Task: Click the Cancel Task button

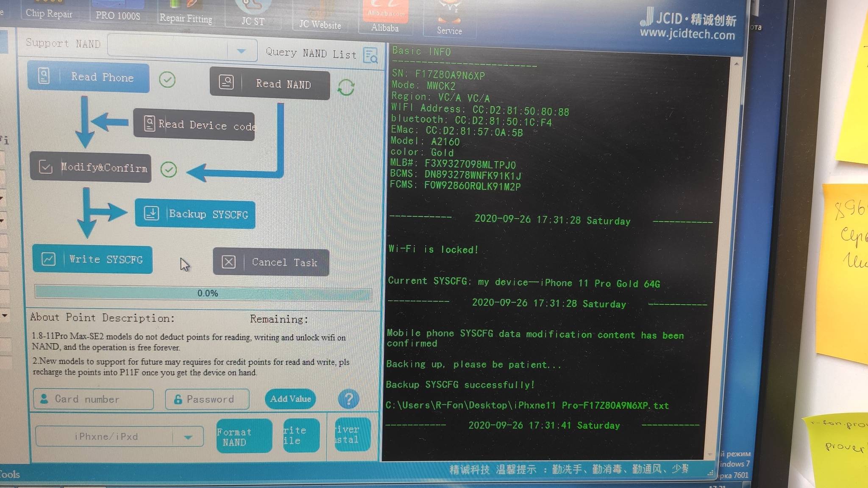Action: [271, 262]
